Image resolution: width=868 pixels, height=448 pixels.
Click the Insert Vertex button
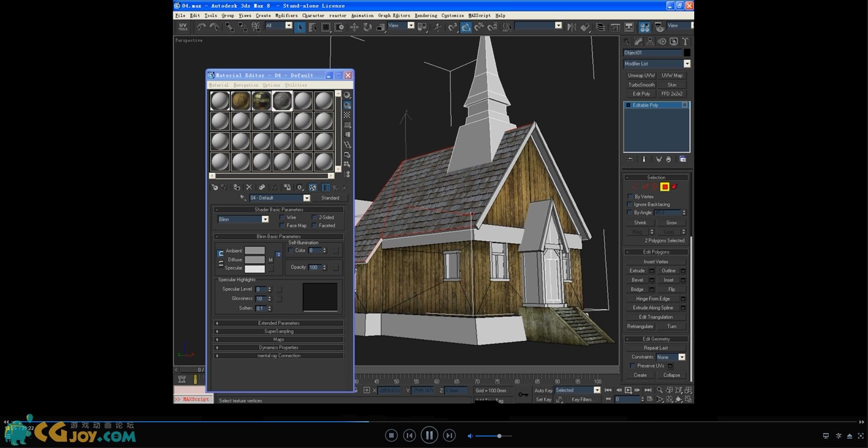[656, 262]
